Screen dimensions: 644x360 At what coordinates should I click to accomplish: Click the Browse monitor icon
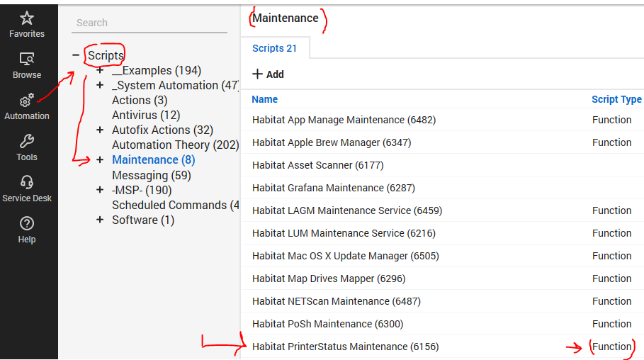click(27, 60)
